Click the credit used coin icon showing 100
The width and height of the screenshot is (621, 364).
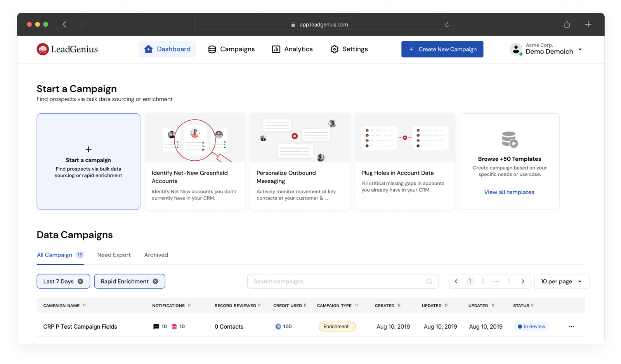278,326
